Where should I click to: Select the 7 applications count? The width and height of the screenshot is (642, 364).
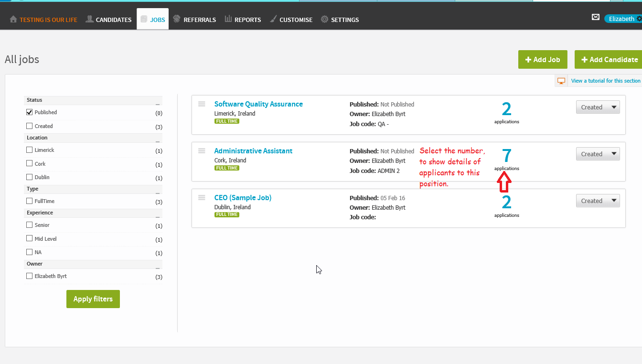[x=506, y=156]
